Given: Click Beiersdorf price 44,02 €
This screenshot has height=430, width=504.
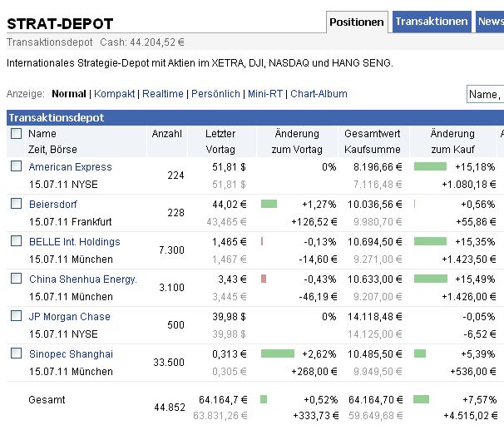Looking at the screenshot, I should point(230,205).
